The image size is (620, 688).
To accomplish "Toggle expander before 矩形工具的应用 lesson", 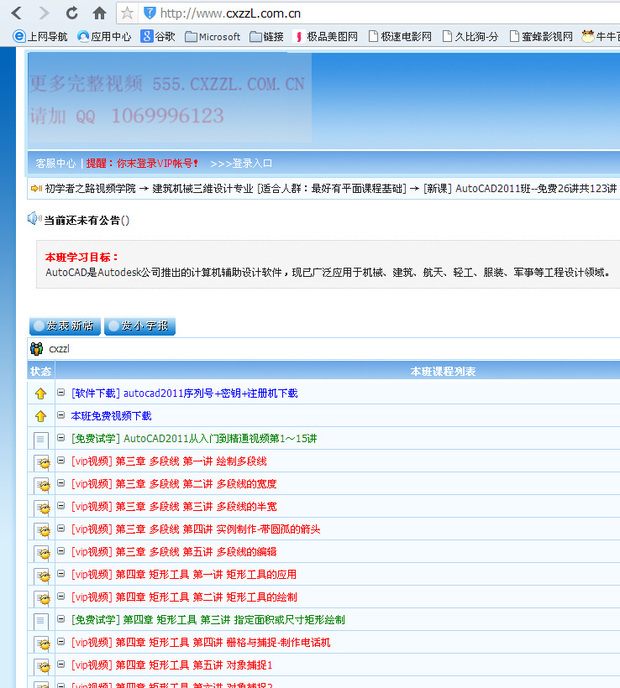I will 61,574.
